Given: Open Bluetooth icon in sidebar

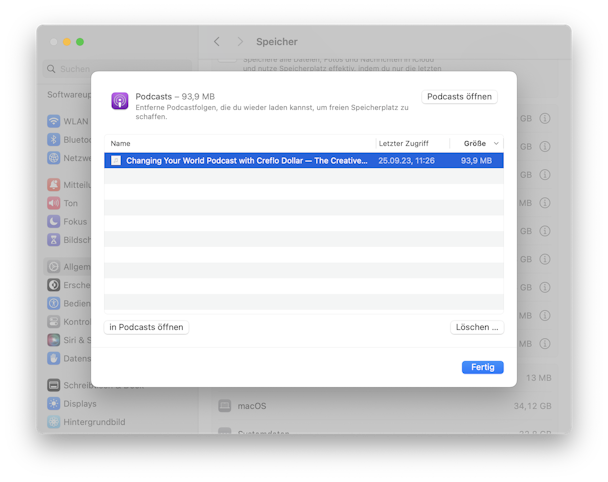Looking at the screenshot, I should coord(54,140).
